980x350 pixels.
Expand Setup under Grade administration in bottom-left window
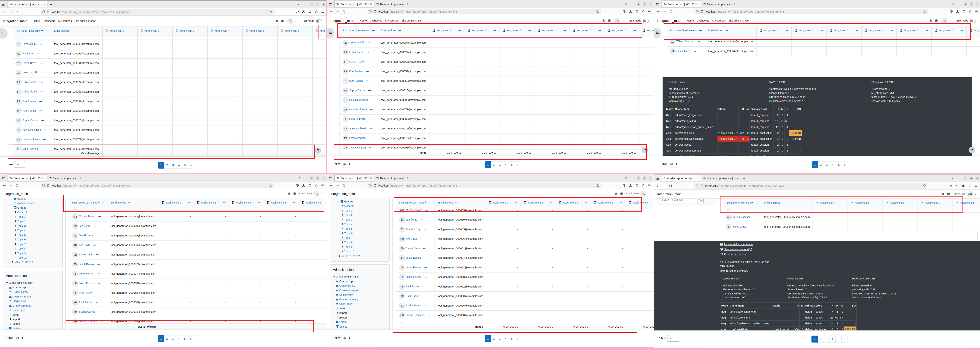pyautogui.click(x=11, y=315)
